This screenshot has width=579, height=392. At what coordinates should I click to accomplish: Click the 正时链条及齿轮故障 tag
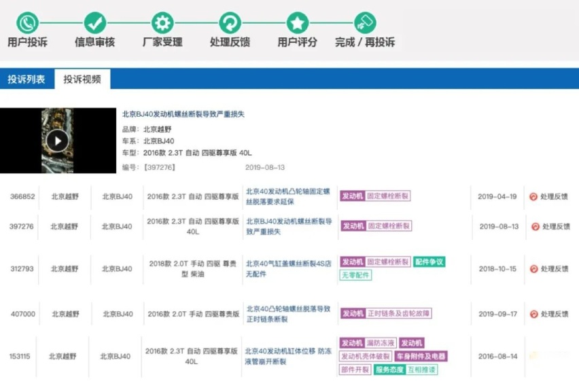coord(398,314)
